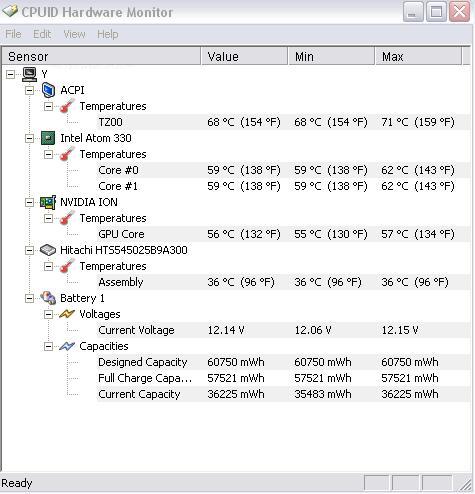Click the Hitachi HTS545025B9A300 label
This screenshot has width=475, height=494.
124,250
